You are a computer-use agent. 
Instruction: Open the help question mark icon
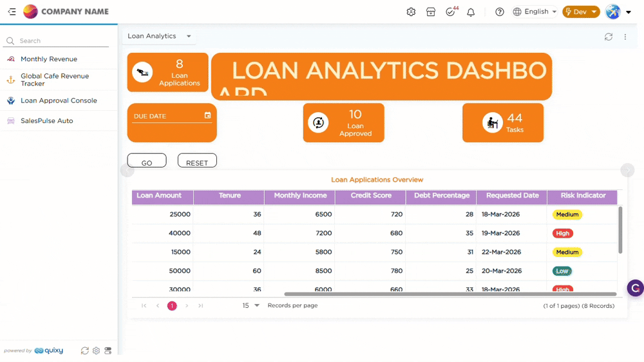tap(500, 12)
